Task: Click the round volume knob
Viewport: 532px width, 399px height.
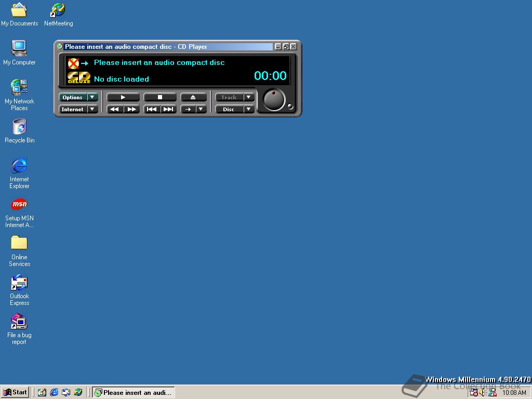Action: click(274, 100)
